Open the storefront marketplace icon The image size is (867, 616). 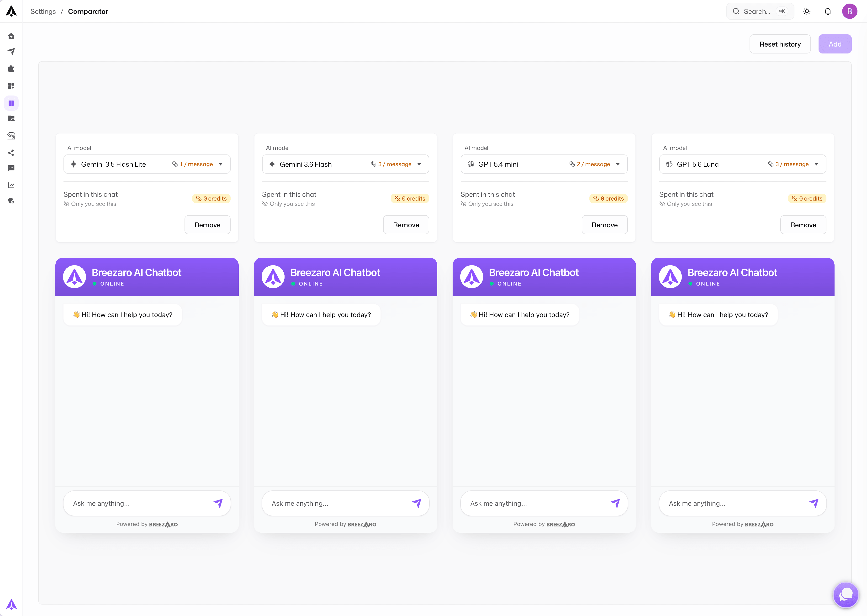pos(11,136)
